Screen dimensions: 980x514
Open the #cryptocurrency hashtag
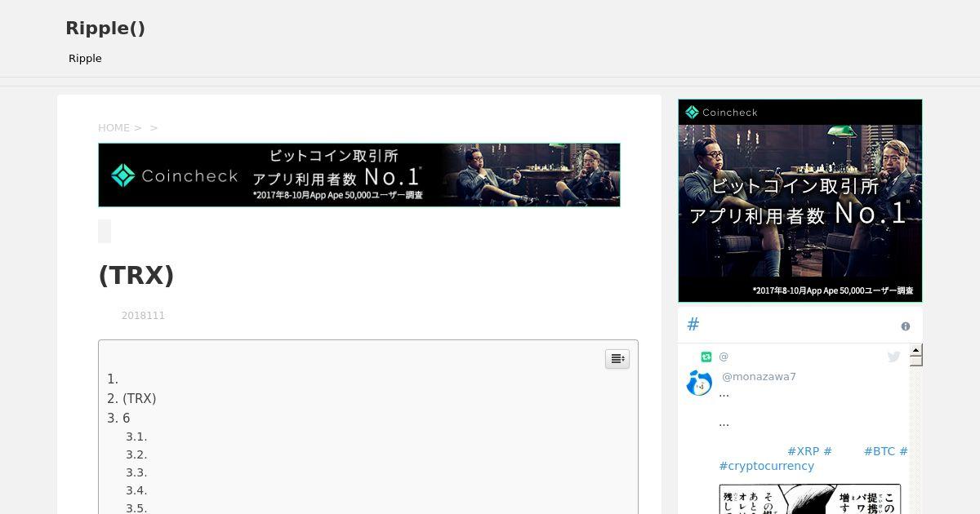click(x=766, y=466)
